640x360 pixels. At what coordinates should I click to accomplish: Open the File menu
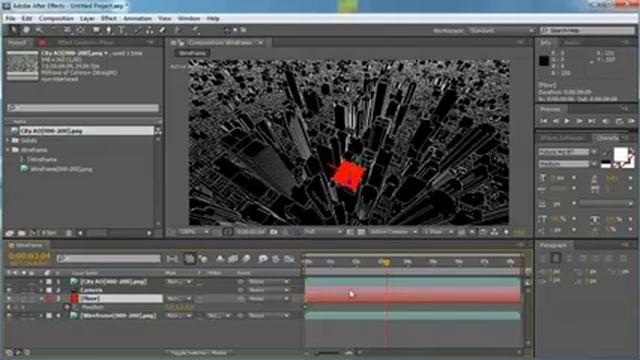pyautogui.click(x=10, y=18)
